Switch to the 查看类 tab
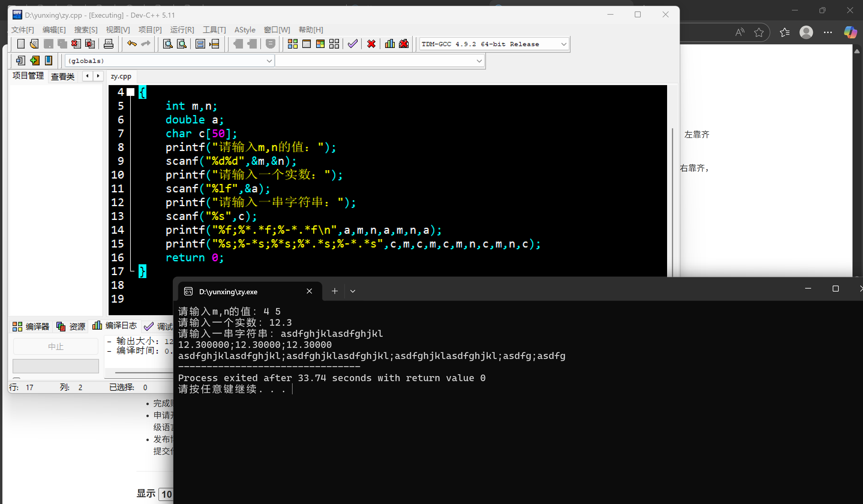863x504 pixels. (x=63, y=76)
